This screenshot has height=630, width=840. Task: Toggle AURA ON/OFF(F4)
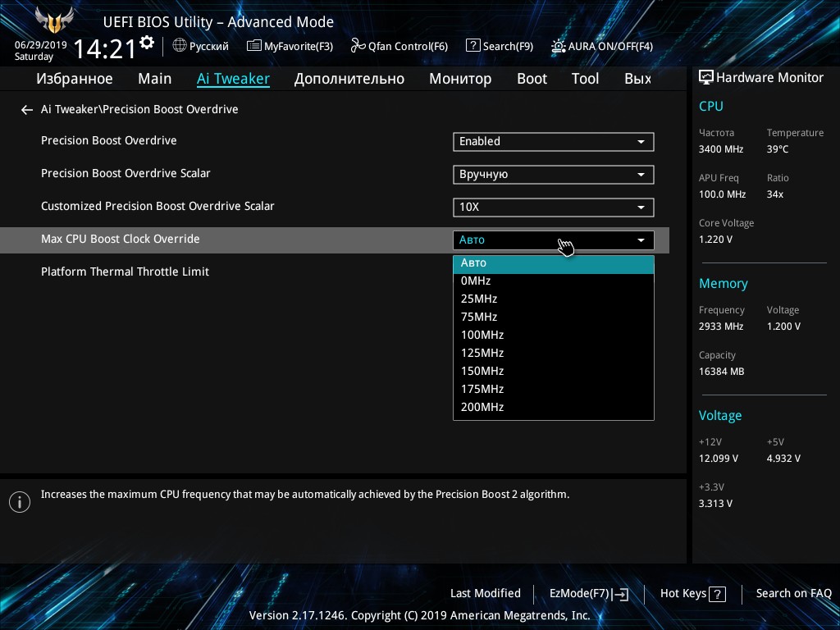(x=602, y=46)
